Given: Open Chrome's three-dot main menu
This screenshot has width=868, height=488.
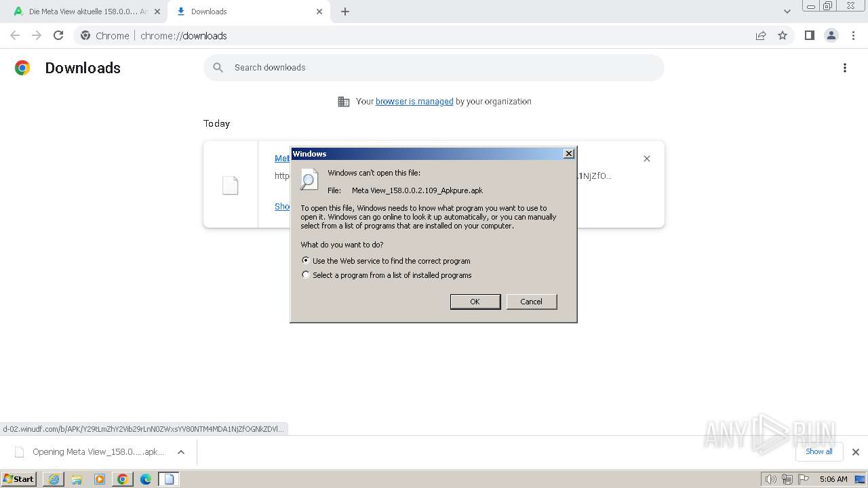Looking at the screenshot, I should (853, 35).
